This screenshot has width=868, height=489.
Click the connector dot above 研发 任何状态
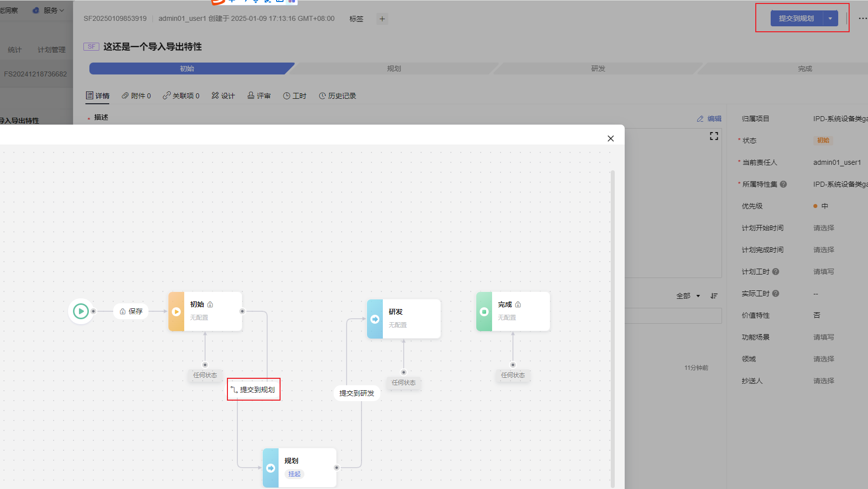tap(404, 372)
